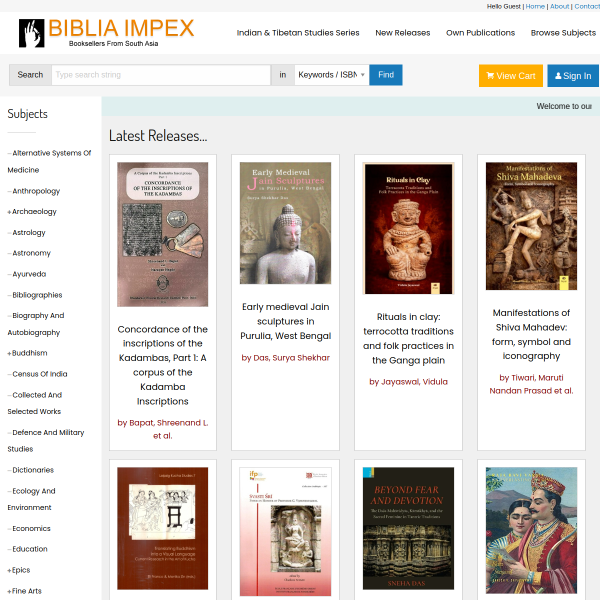Click title Rituals in clay: terracotta traditions
The image size is (600, 600).
[408, 339]
